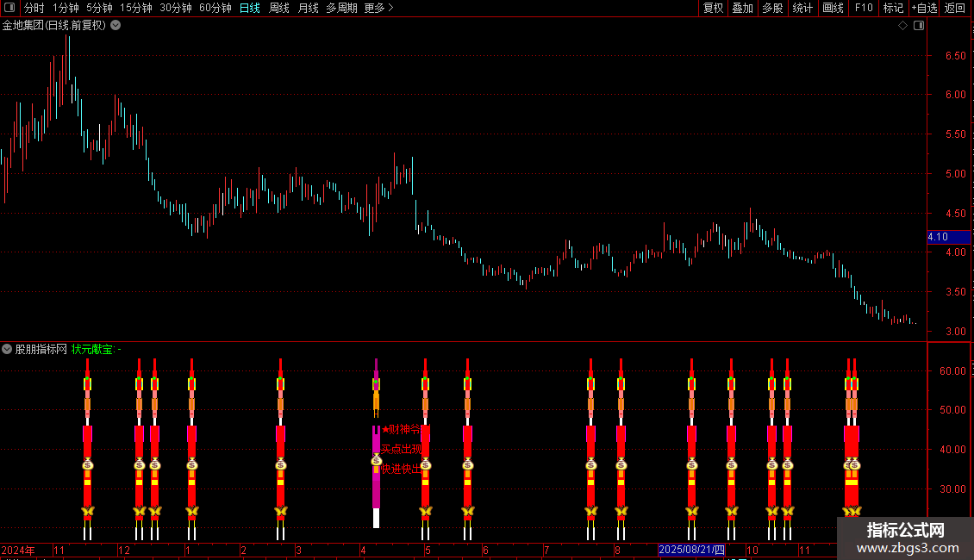974x560 pixels.
Task: Select the 周线 weekly chart tab
Action: click(279, 8)
